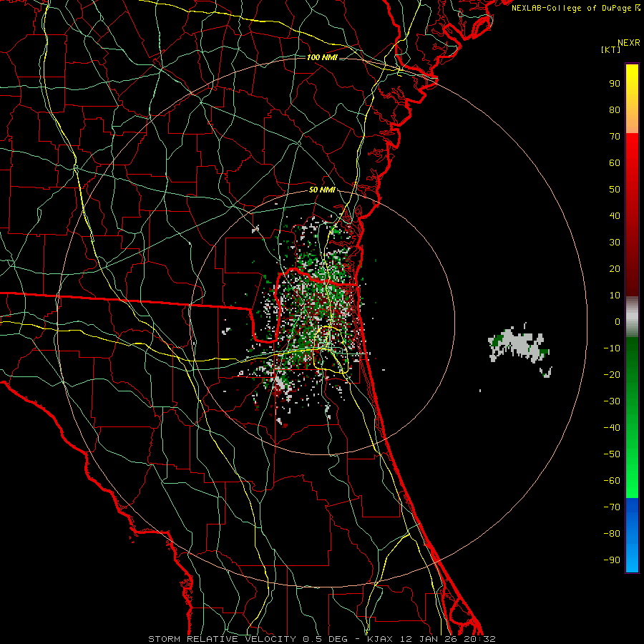Click the large offshore gray echo patch
This screenshot has width=644, height=644.
coord(519,344)
